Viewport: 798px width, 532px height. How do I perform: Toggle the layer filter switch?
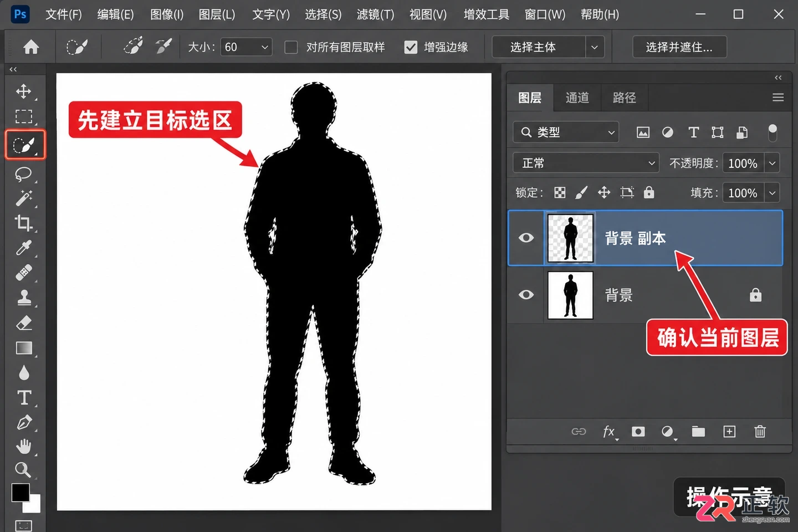[x=773, y=132]
